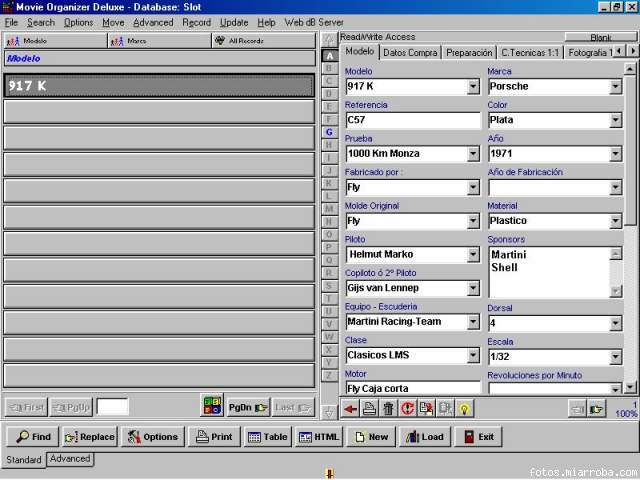Click the colorful blocks icon beside PgDn
The height and width of the screenshot is (480, 640).
[x=212, y=406]
